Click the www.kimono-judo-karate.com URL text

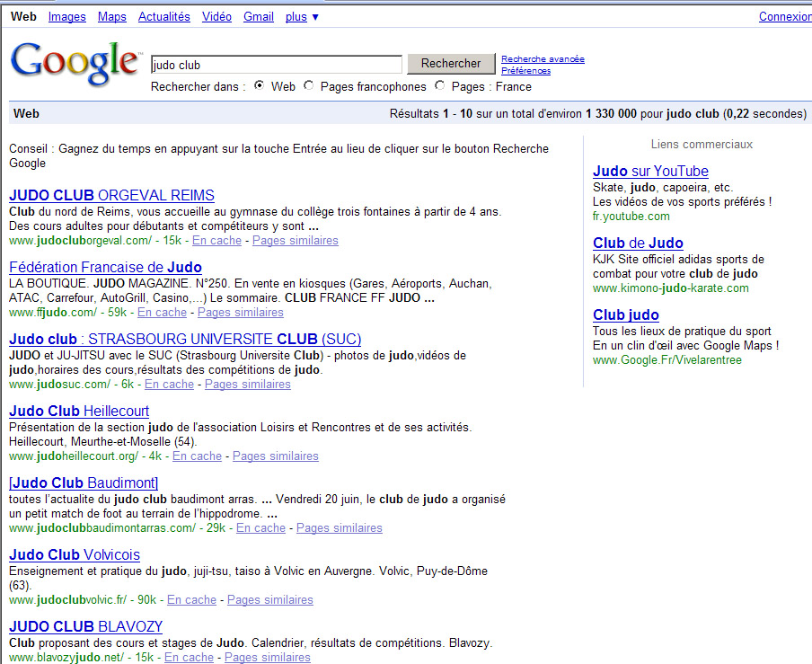coord(671,288)
